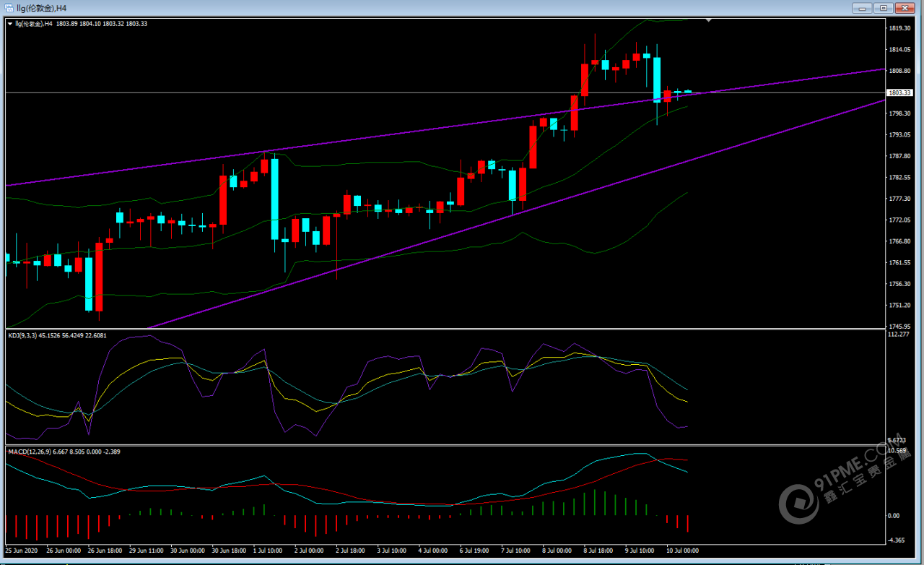924x565 pixels.
Task: Click the MACD scale value -4.365
Action: click(x=897, y=540)
